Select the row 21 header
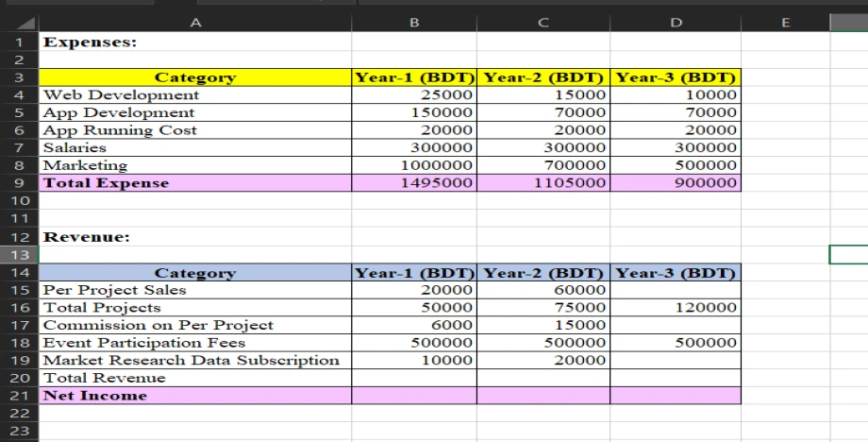 [19, 396]
